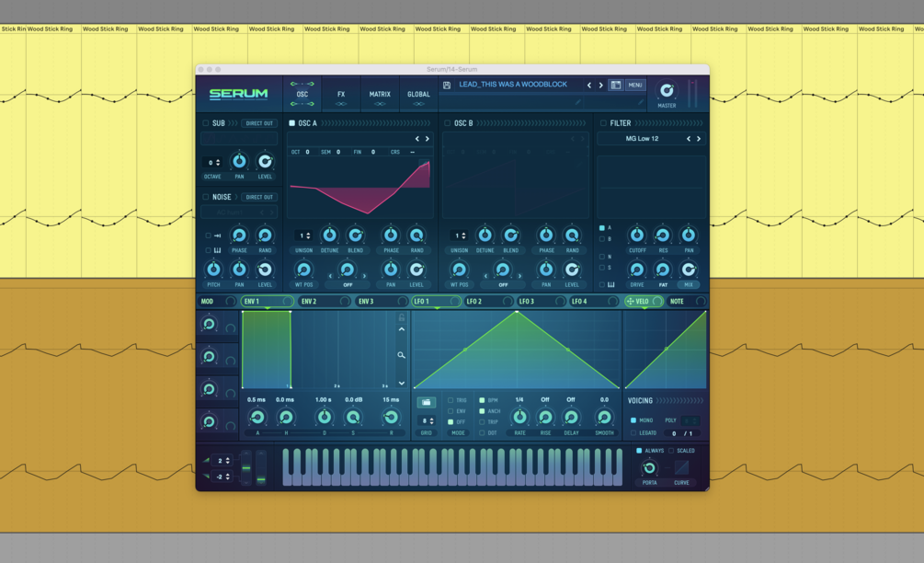This screenshot has width=924, height=563.
Task: Click the envelope zoom down chevron
Action: click(401, 384)
